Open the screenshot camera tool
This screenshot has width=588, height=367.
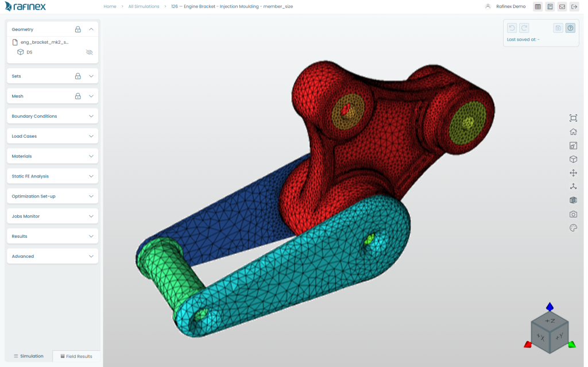click(x=572, y=214)
